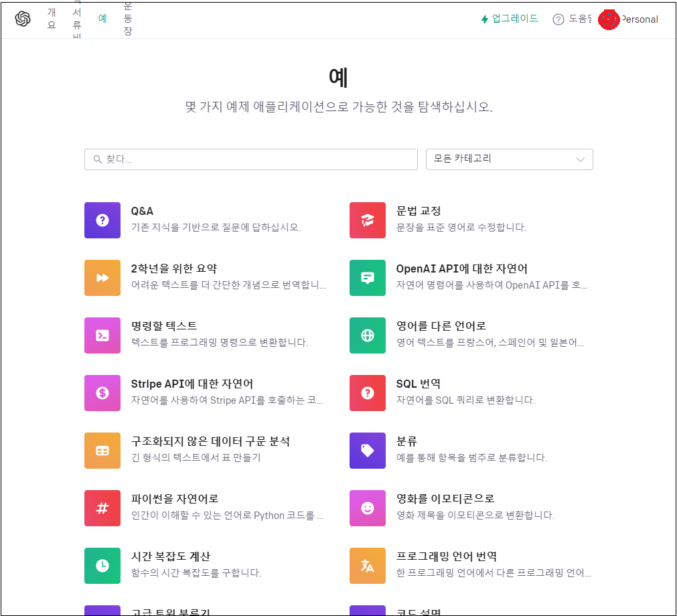The height and width of the screenshot is (616, 677).
Task: Select the graduation cap icon for 문법 교정
Action: 367,220
